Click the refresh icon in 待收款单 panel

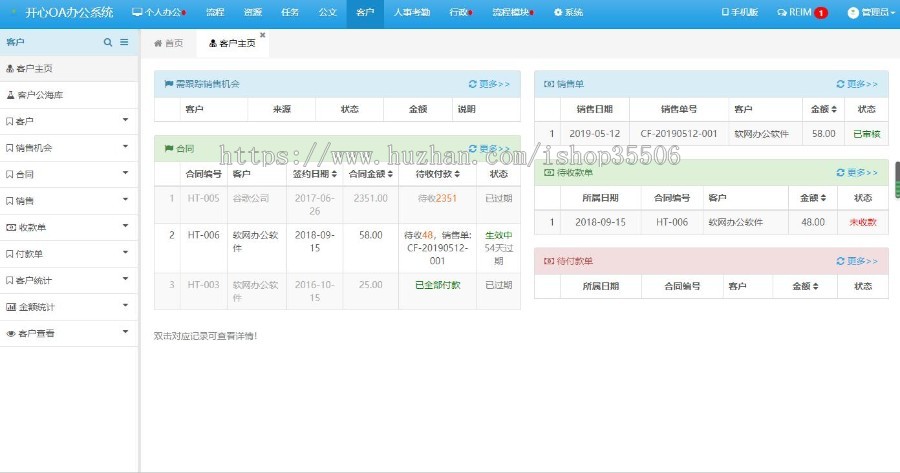pyautogui.click(x=840, y=172)
